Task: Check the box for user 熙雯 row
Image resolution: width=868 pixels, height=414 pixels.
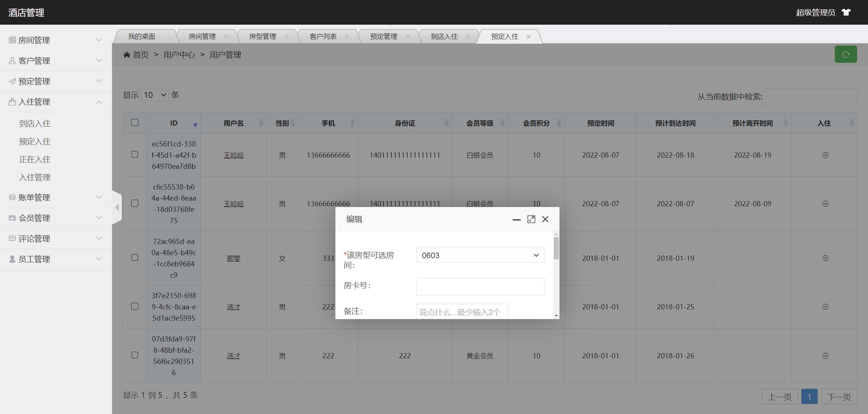Action: pyautogui.click(x=135, y=257)
